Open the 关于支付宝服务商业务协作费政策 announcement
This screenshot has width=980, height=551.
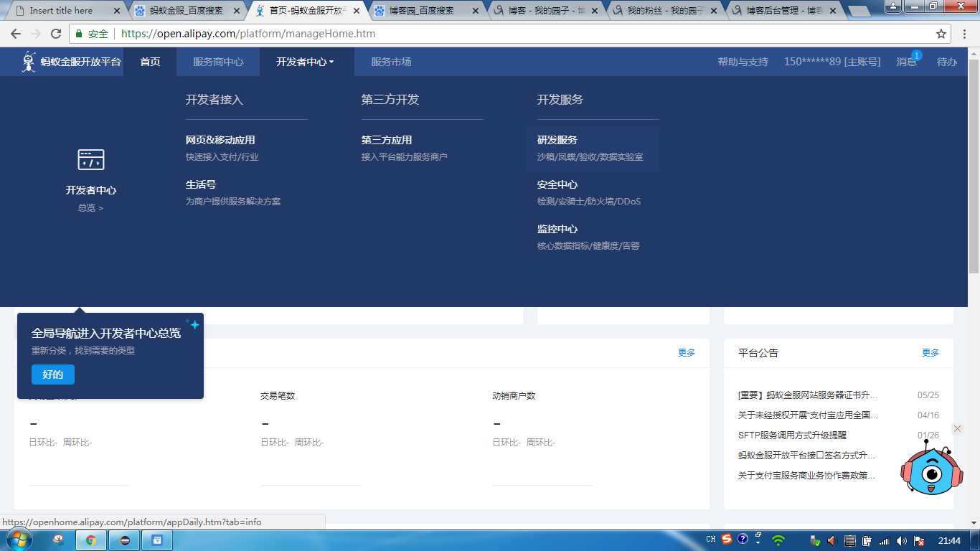807,476
